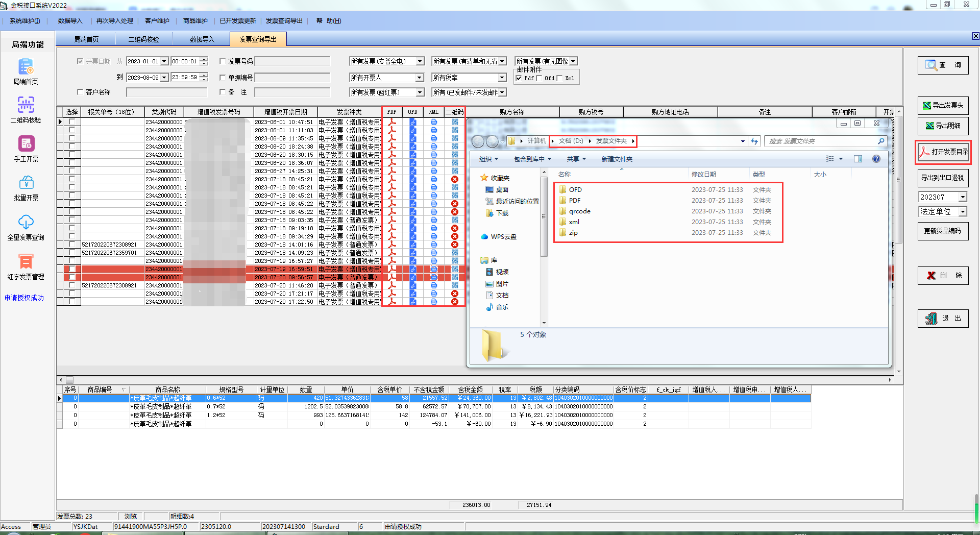Expand the 所有开票人 dropdown
Screen dimensions: 980x535
tap(420, 78)
